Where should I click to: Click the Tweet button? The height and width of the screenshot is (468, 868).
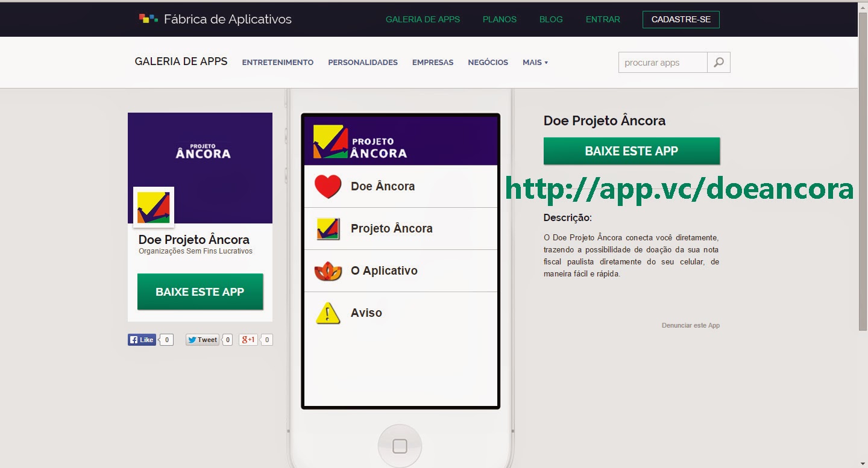point(203,340)
